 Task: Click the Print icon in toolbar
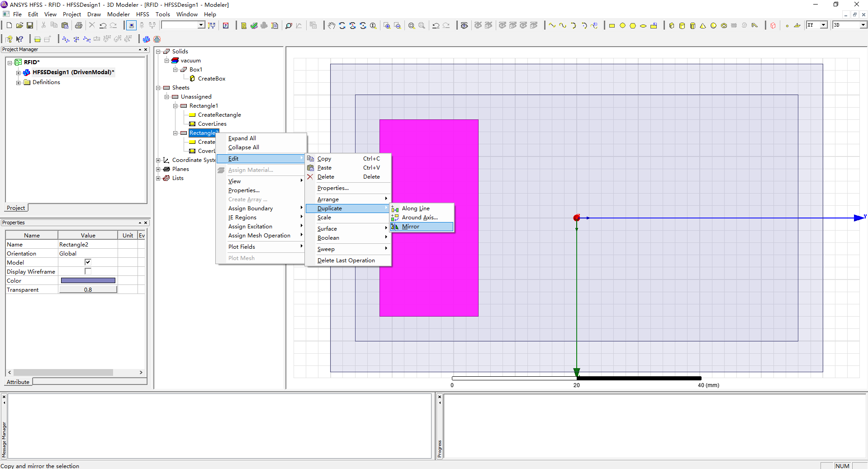point(79,26)
